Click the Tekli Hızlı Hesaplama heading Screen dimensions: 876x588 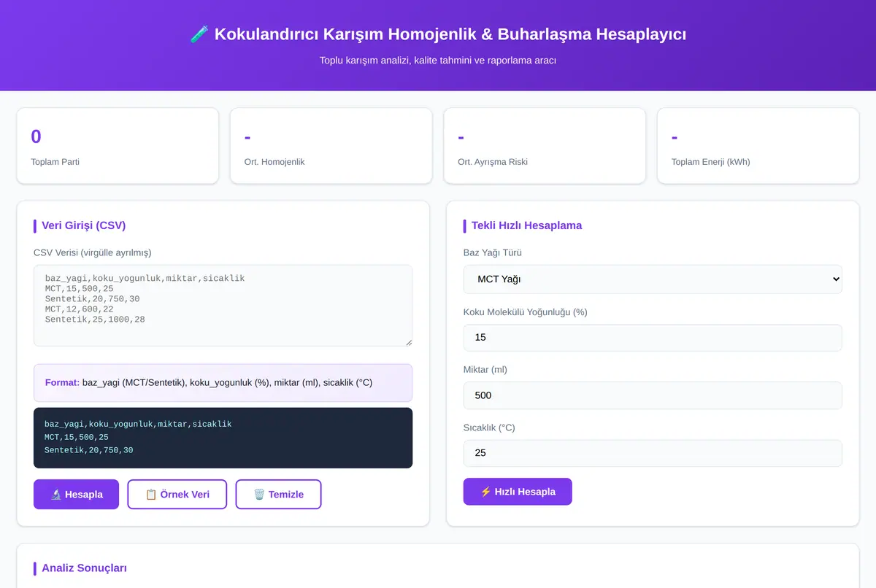point(526,225)
